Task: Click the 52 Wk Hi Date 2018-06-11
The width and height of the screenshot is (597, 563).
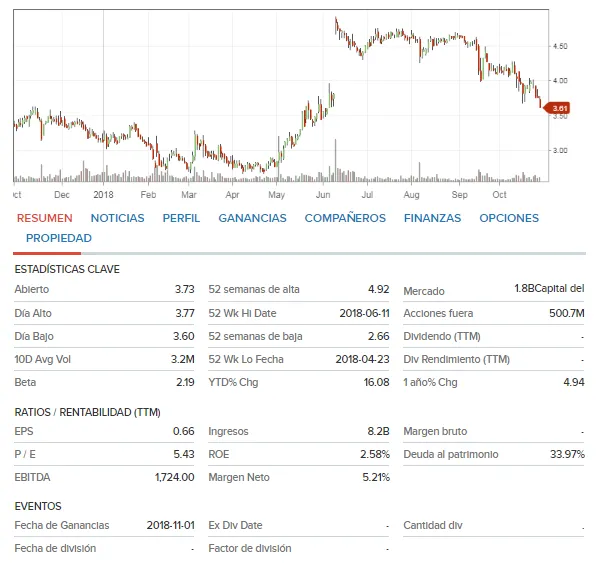Action: click(364, 313)
